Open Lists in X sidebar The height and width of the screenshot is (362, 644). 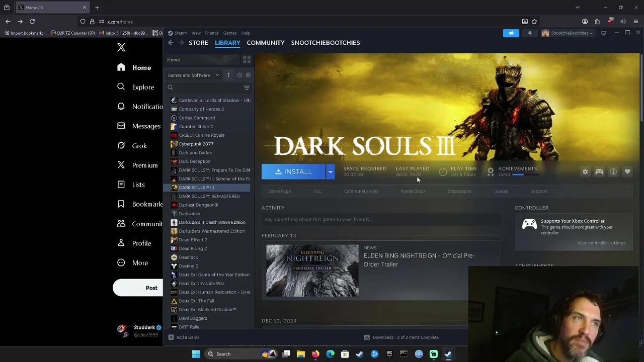[131, 185]
